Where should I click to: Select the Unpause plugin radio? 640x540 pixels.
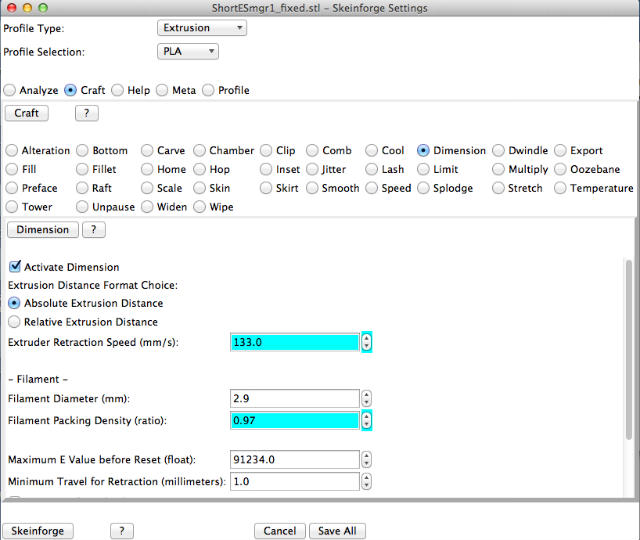coord(82,207)
